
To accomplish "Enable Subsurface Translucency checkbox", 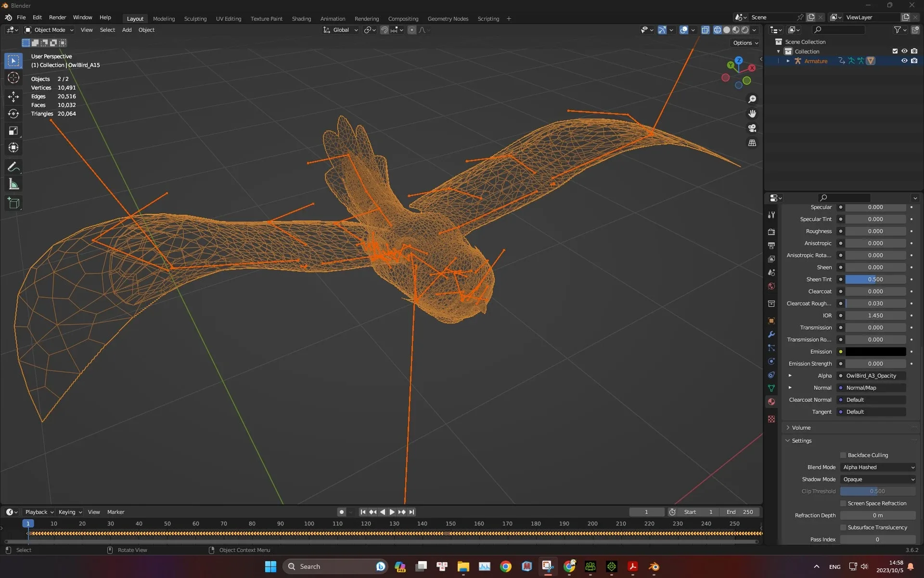I will click(x=843, y=527).
